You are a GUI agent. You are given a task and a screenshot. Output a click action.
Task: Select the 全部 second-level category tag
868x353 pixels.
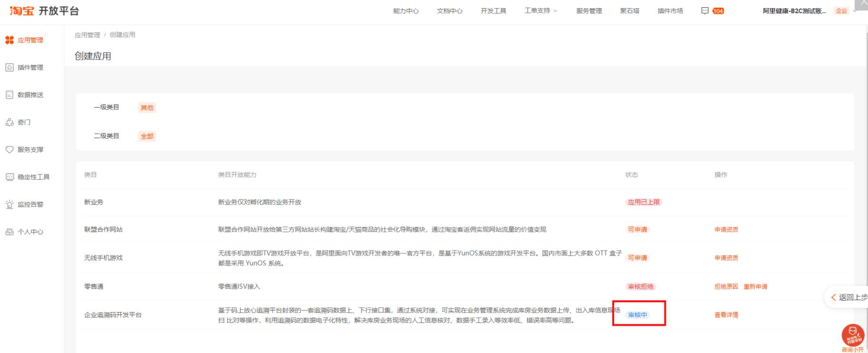tap(147, 136)
